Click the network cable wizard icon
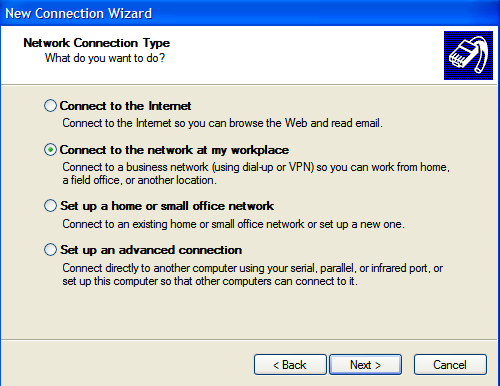 [468, 55]
